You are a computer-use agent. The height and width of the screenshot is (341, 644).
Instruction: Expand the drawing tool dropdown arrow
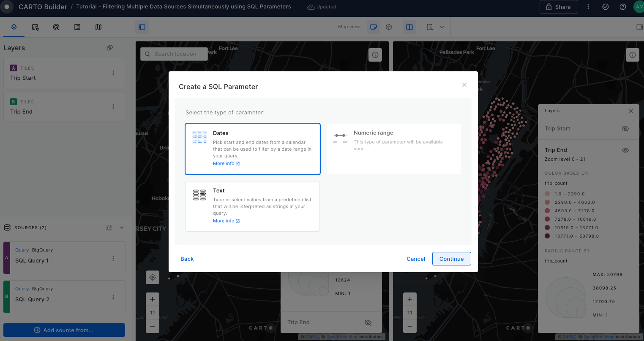(x=442, y=27)
